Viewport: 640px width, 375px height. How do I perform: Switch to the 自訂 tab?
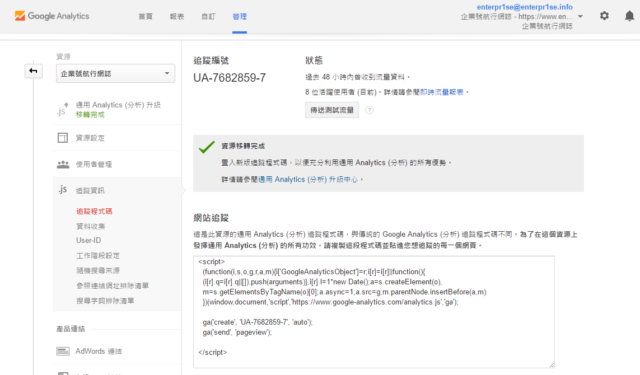click(x=208, y=17)
